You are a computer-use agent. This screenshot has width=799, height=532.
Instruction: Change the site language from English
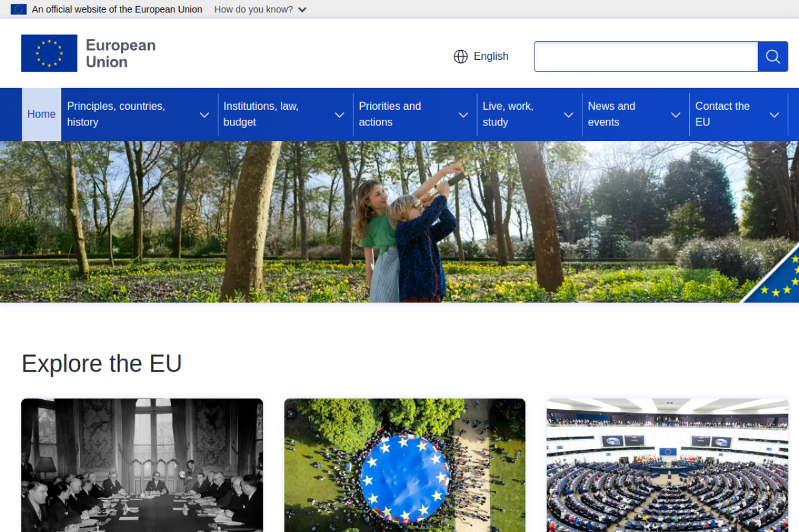click(481, 57)
